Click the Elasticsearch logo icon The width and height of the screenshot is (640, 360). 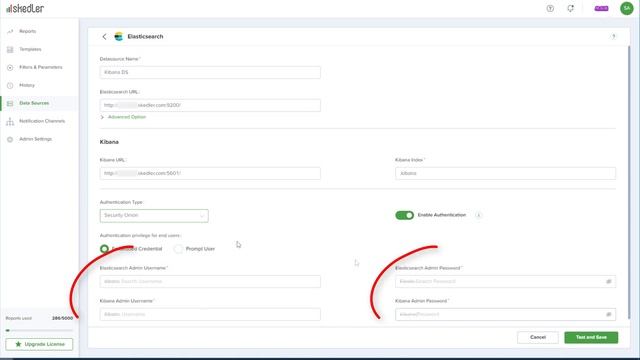point(119,36)
